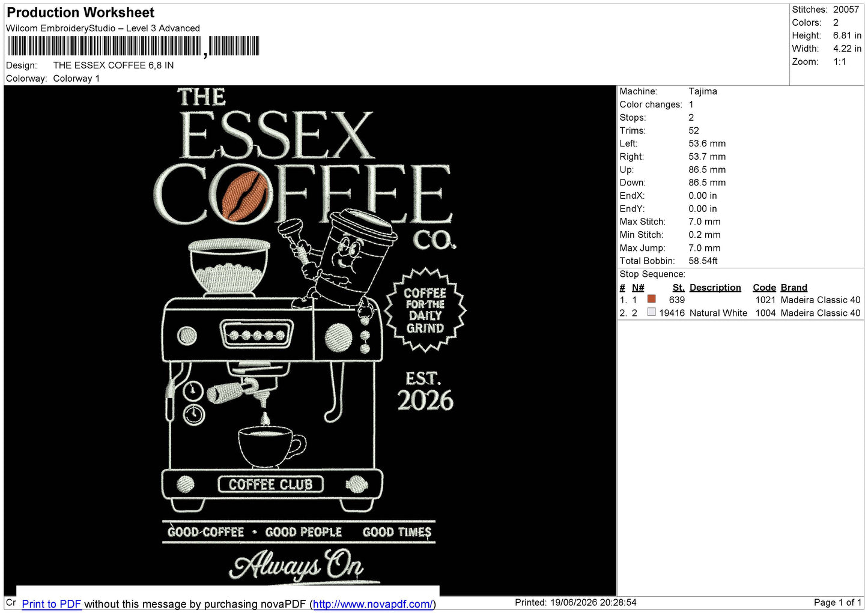Click stitch count 639 in stop row 1
Viewport: 868px width, 613px height.
pos(677,300)
